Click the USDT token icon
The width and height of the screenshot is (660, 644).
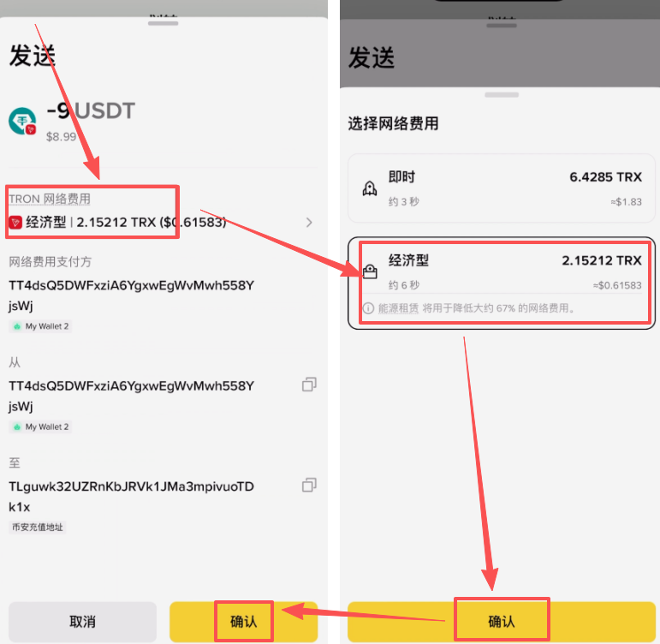22,122
